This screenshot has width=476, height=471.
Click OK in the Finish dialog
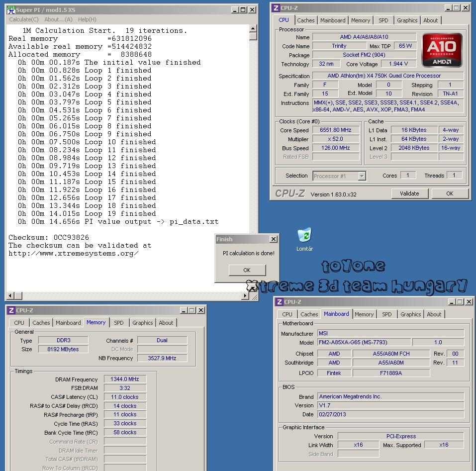point(247,270)
